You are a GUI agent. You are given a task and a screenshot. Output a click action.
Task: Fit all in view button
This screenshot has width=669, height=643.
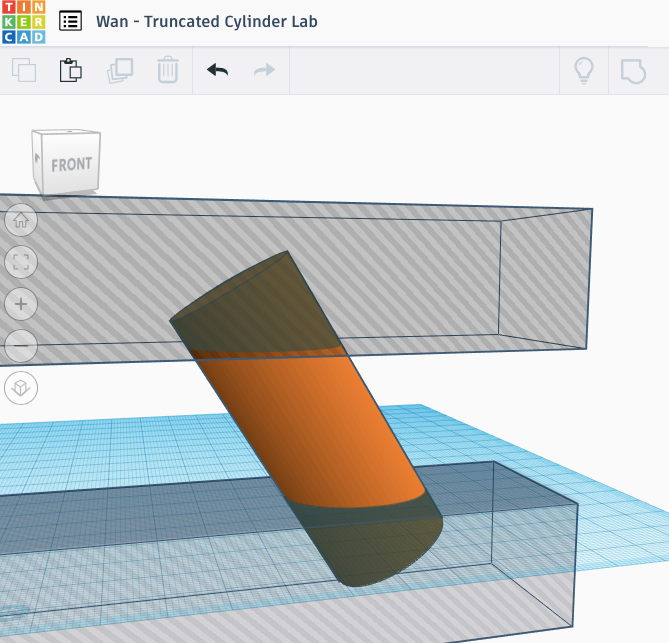tap(21, 262)
